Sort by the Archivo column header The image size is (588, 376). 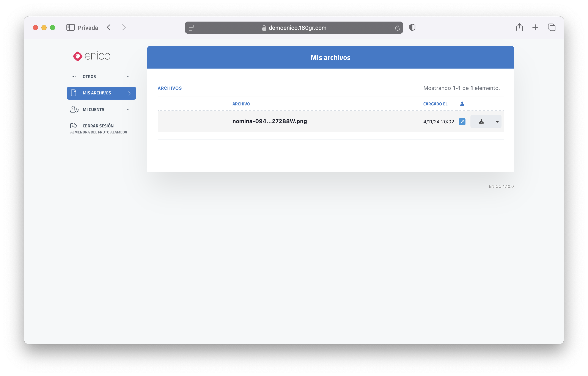pos(241,104)
